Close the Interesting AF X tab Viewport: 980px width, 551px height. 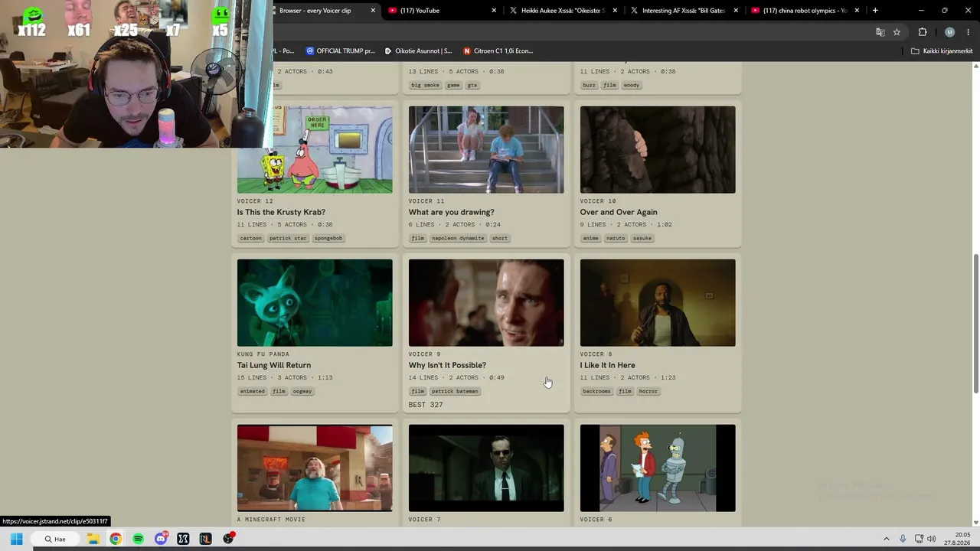tap(736, 11)
